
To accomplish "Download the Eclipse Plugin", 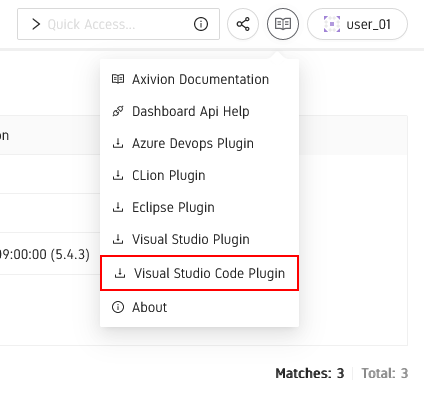I will click(x=199, y=207).
